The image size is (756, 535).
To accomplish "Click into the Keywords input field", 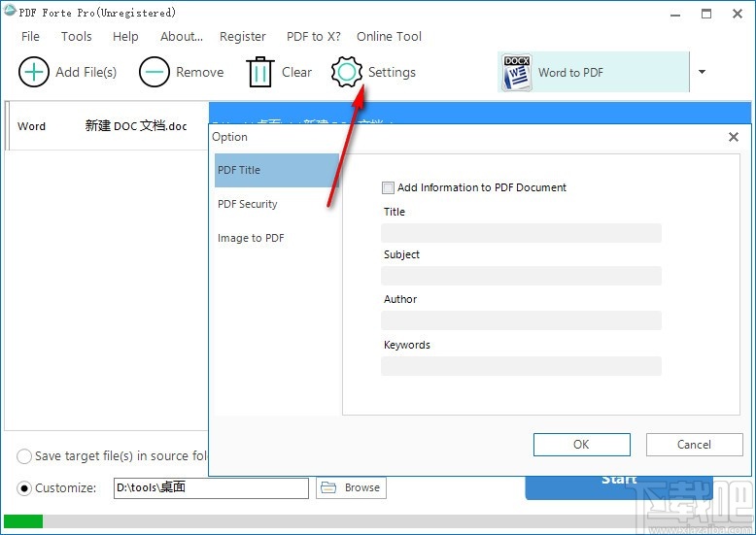I will 521,366.
